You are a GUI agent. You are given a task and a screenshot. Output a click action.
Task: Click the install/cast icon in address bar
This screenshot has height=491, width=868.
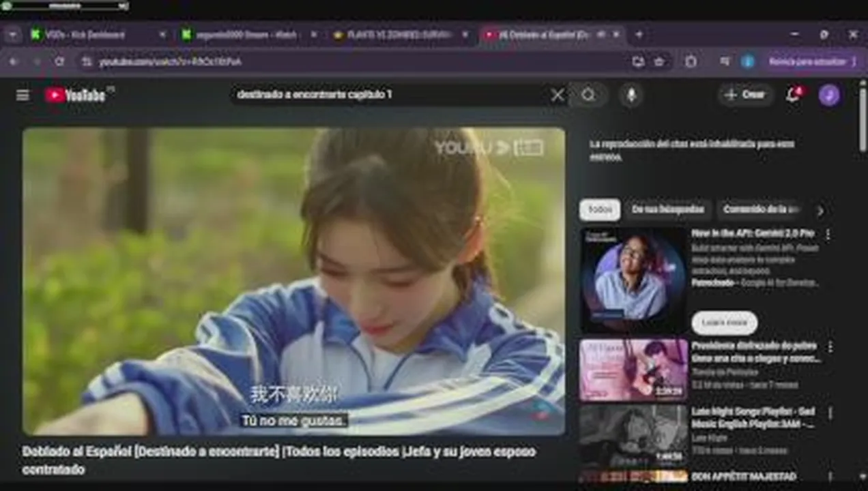pos(638,61)
